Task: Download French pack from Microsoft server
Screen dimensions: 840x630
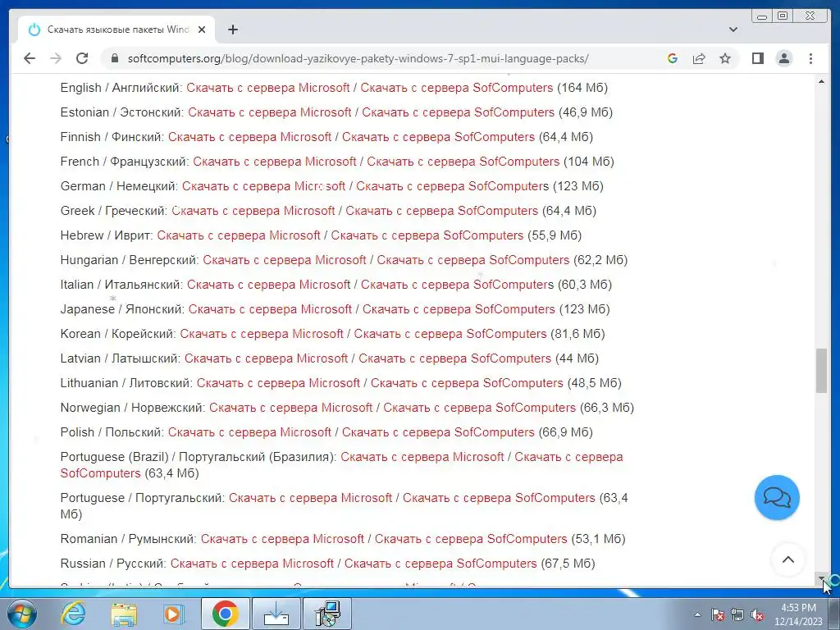Action: [x=274, y=162]
